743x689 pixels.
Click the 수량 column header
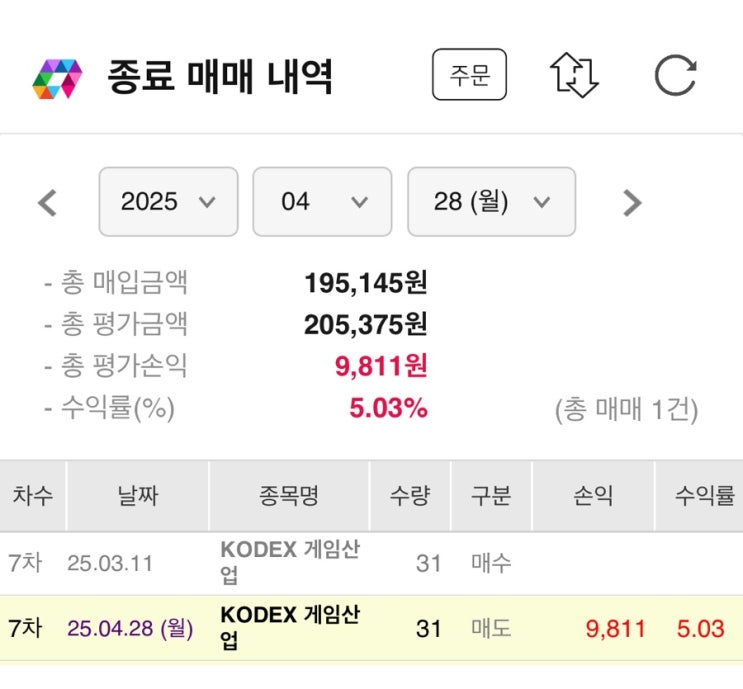click(409, 496)
